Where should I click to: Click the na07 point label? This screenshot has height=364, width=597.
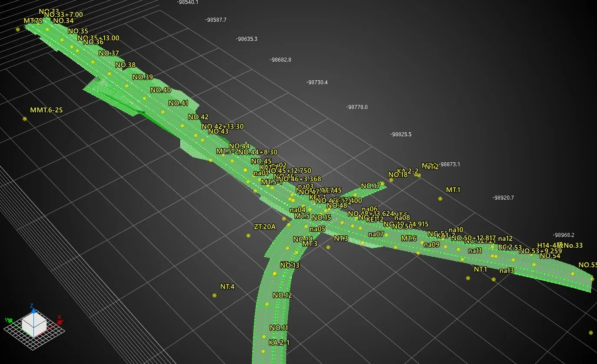click(x=376, y=234)
